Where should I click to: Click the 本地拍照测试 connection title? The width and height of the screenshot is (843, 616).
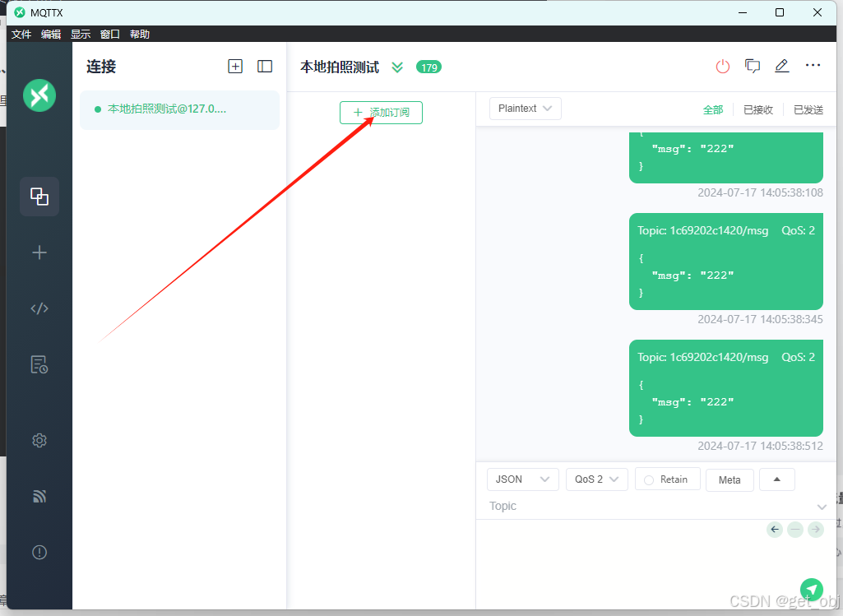coord(340,67)
